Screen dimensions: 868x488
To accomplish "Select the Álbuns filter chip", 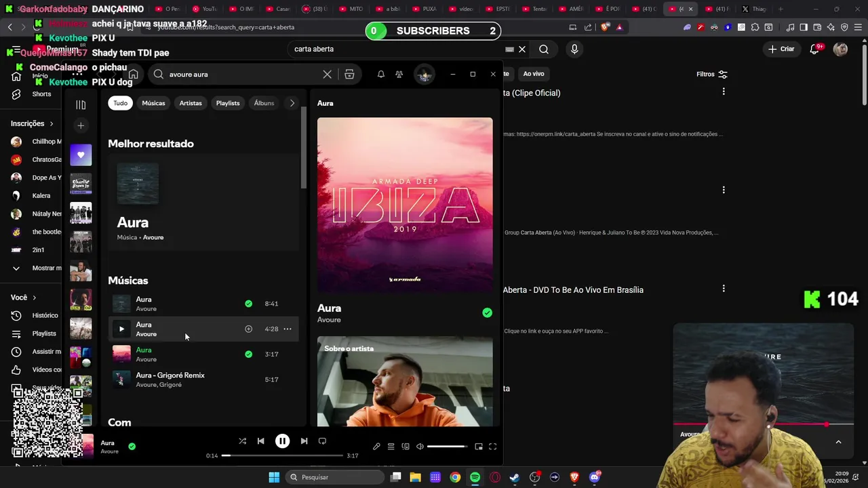I will coord(264,103).
